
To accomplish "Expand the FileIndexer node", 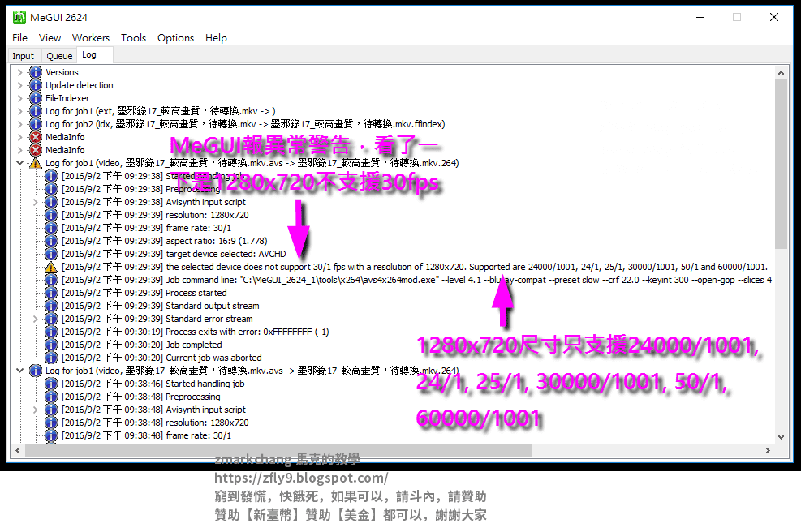I will pyautogui.click(x=20, y=98).
